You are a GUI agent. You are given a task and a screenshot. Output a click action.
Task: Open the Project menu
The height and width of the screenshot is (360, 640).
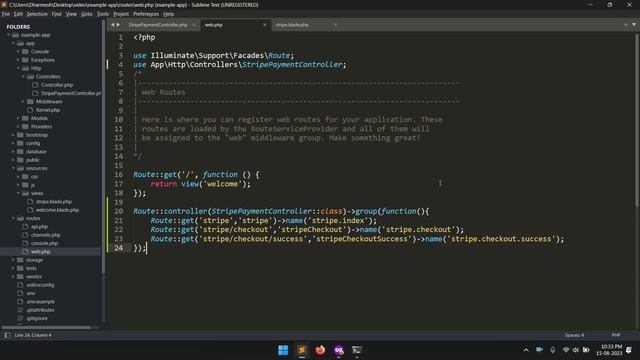(x=121, y=14)
